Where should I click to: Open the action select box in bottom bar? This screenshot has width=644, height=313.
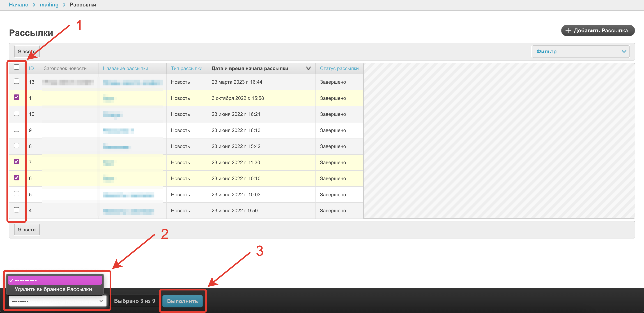pos(57,301)
